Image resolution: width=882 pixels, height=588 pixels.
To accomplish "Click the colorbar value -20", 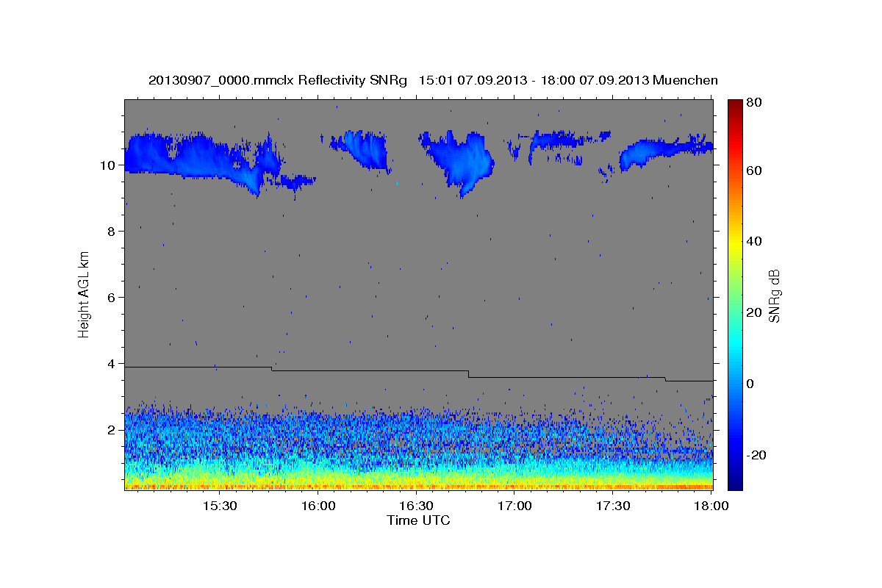I will [x=756, y=456].
